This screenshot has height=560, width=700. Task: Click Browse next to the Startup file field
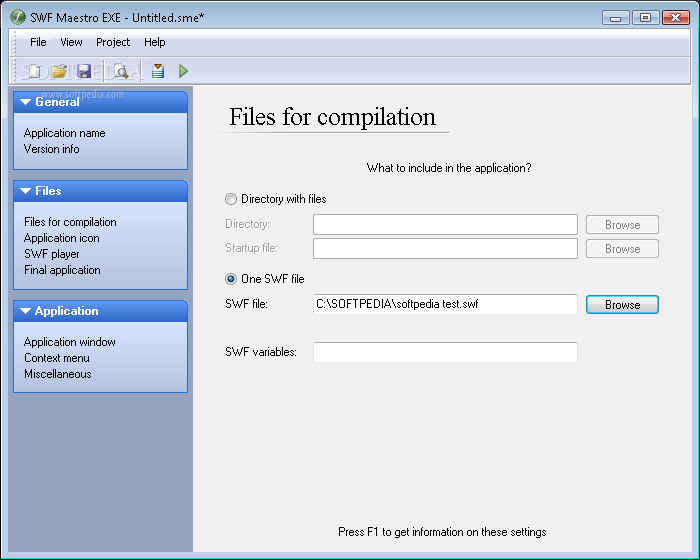tap(622, 249)
